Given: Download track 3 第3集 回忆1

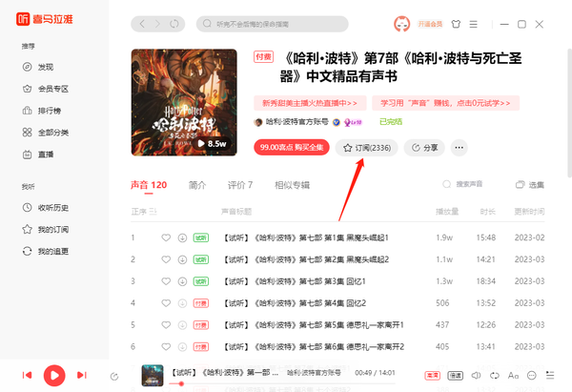Looking at the screenshot, I should [x=182, y=281].
